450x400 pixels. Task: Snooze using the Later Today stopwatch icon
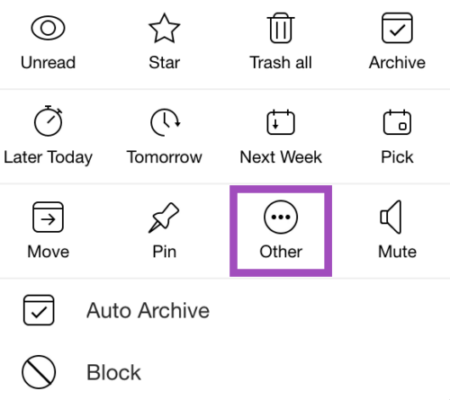48,121
